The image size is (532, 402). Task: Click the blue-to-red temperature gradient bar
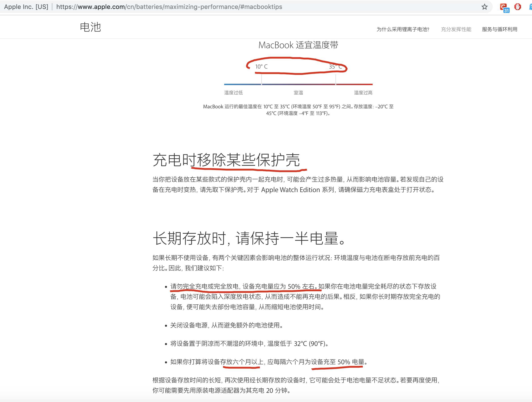point(298,84)
